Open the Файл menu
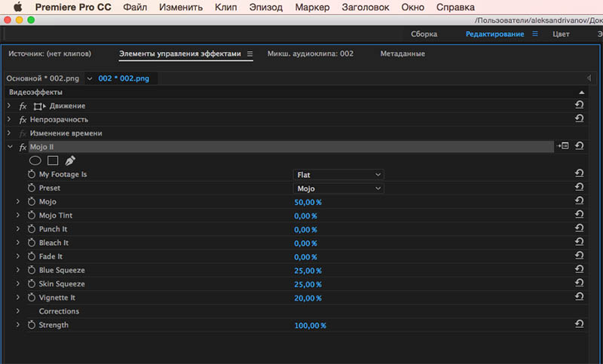603x364 pixels. pyautogui.click(x=135, y=7)
